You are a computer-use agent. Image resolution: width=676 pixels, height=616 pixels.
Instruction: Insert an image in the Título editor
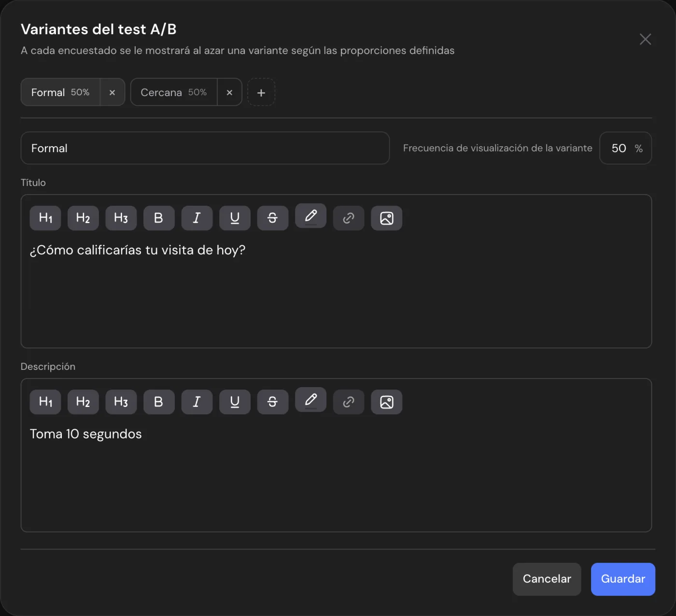click(386, 218)
